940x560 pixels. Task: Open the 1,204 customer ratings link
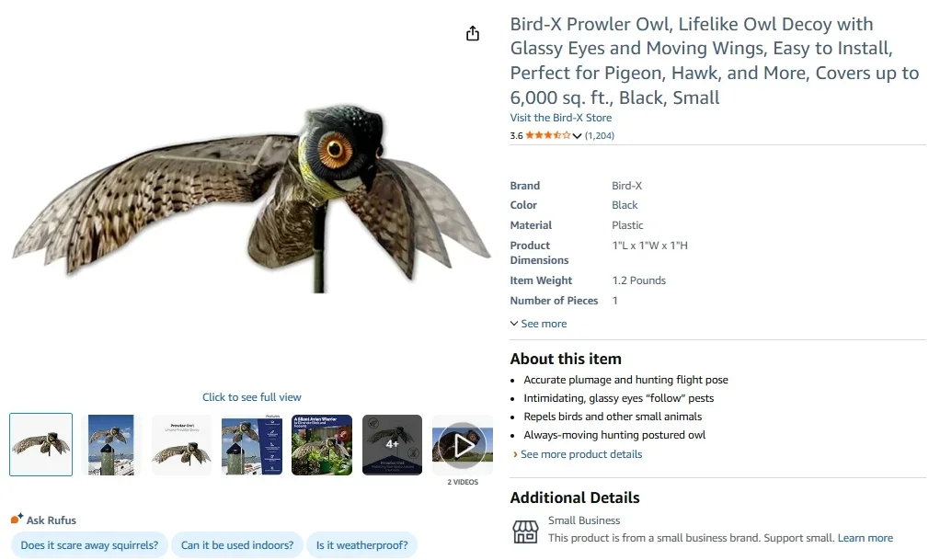tap(600, 135)
